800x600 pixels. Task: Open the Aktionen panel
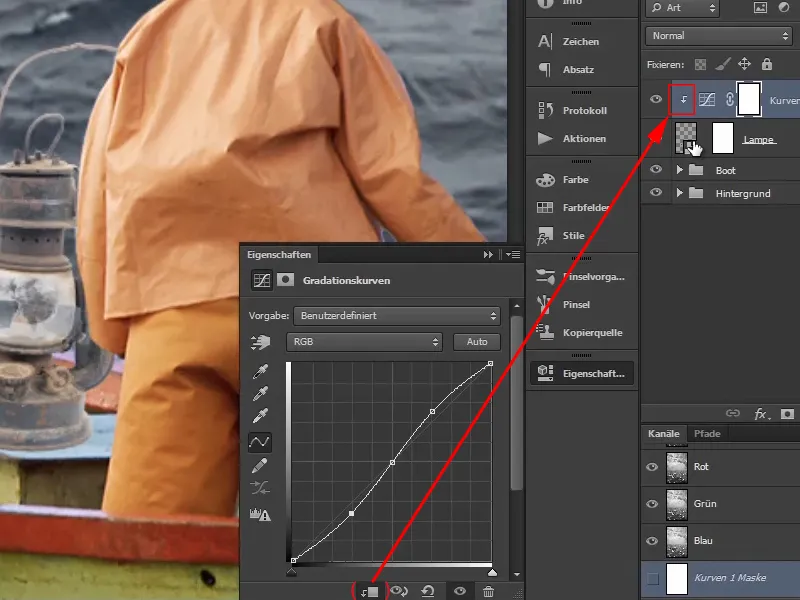click(582, 138)
